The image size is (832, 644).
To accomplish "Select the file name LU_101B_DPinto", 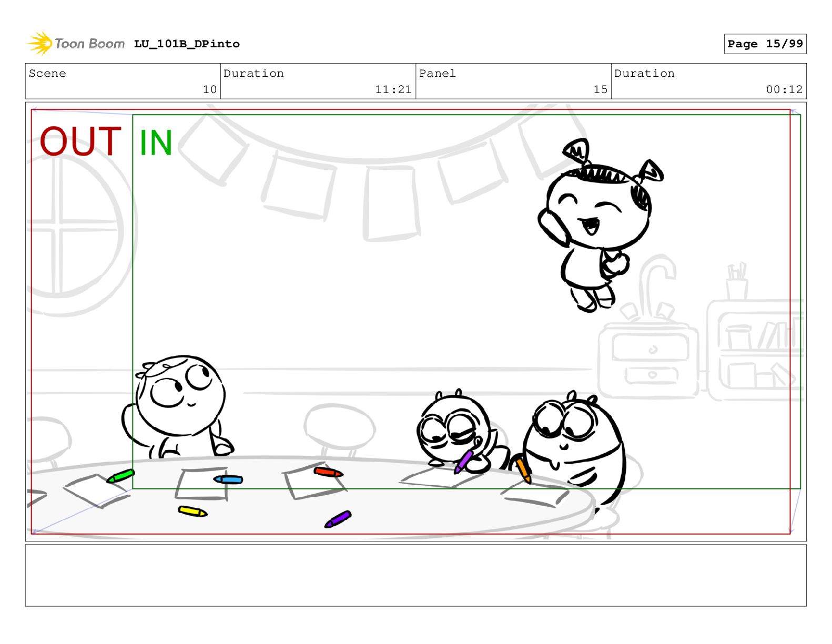I will (187, 44).
